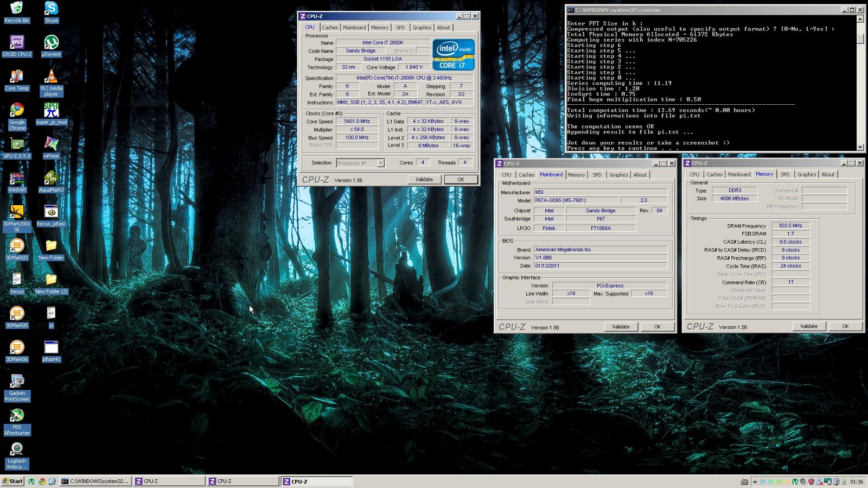Open Graphics tab in the CPU window
This screenshot has width=868, height=488.
point(422,28)
